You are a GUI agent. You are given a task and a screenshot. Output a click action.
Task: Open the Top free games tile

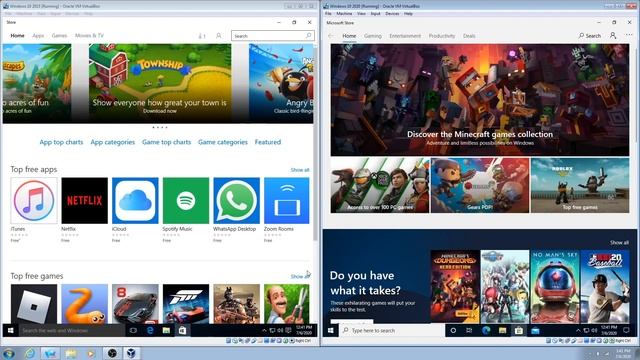580,185
